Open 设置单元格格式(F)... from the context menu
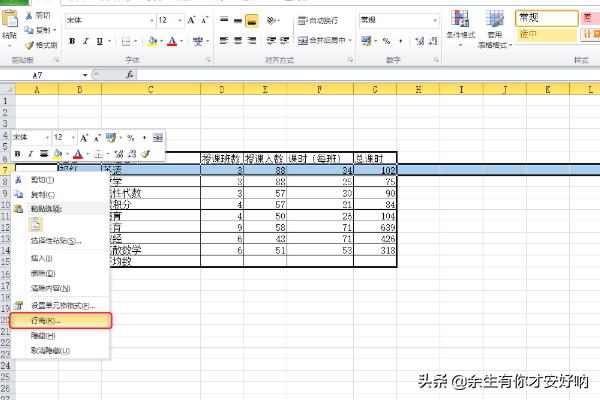 tap(60, 305)
